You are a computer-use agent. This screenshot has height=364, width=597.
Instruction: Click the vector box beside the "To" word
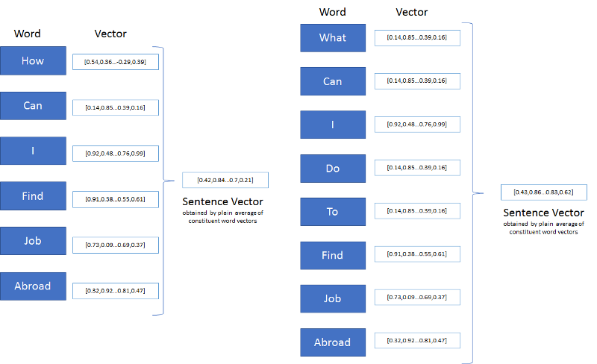click(417, 212)
